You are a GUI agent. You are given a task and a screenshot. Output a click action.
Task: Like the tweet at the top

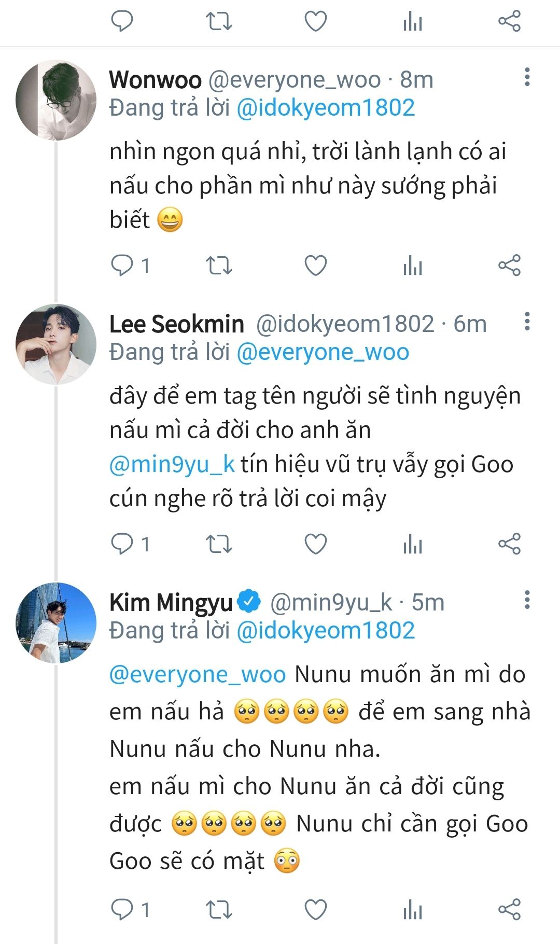(x=315, y=21)
